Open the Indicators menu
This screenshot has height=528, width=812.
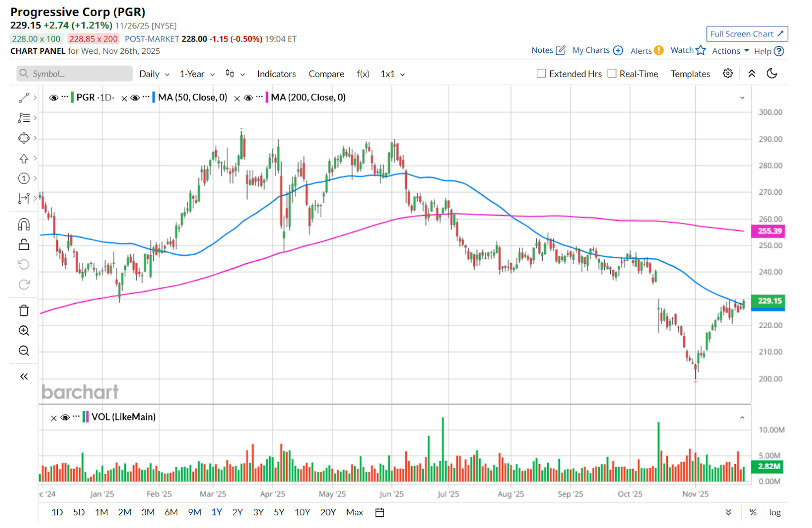(277, 74)
